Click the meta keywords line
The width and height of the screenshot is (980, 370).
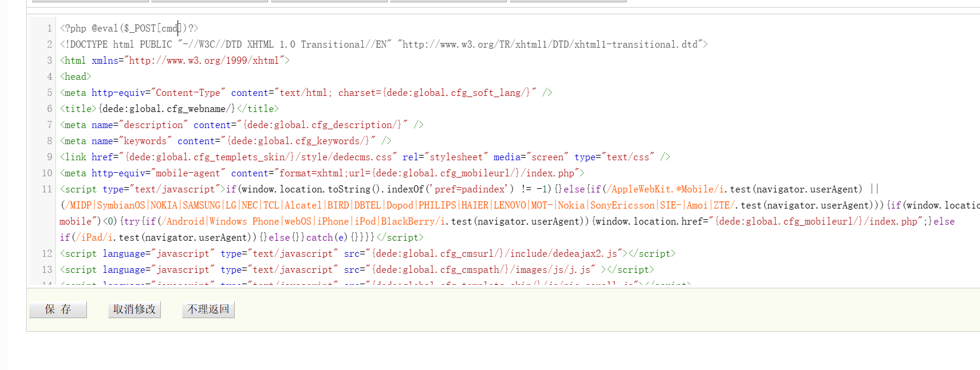[x=226, y=141]
